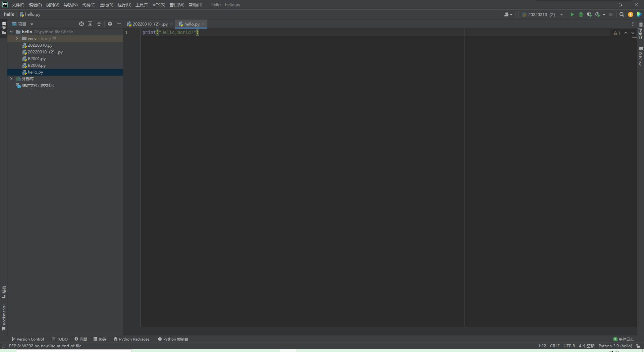644x352 pixels.
Task: Open the TODO tool window
Action: [x=60, y=339]
